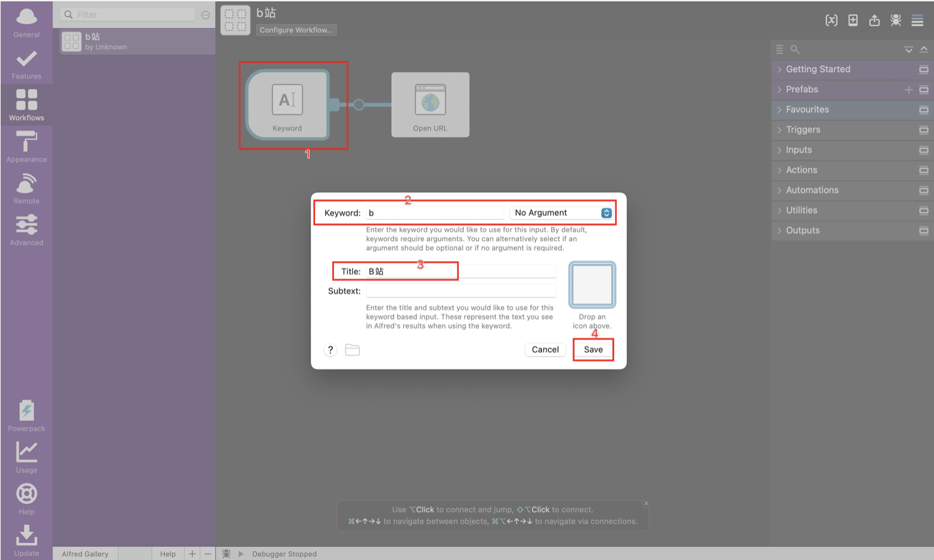This screenshot has height=560, width=934.
Task: Toggle the debugger bug icon in toolbar
Action: 896,20
